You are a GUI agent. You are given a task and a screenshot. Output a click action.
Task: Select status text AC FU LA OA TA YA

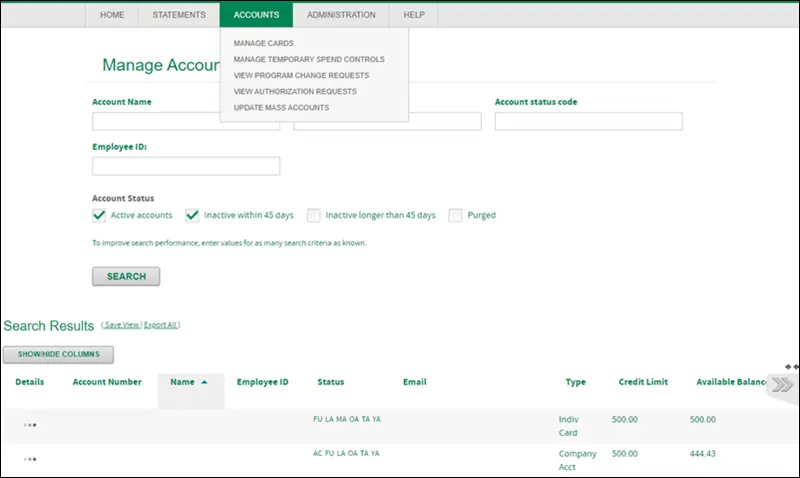[x=346, y=454]
